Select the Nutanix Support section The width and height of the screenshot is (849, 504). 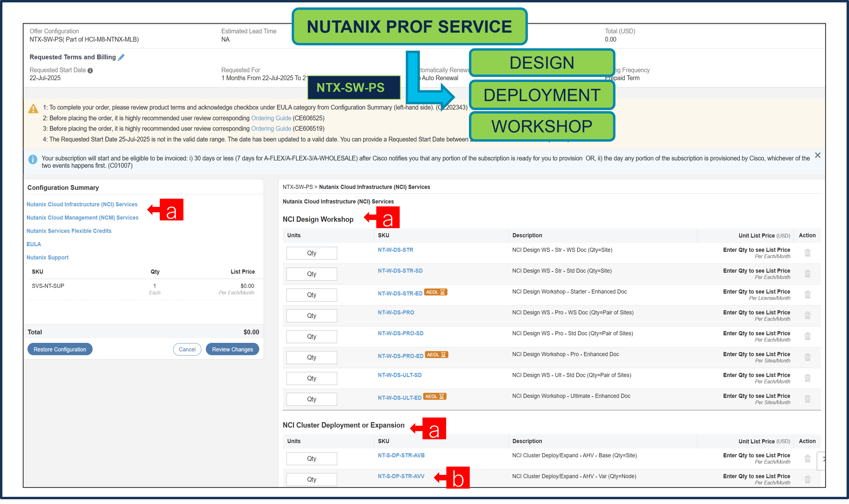[47, 257]
